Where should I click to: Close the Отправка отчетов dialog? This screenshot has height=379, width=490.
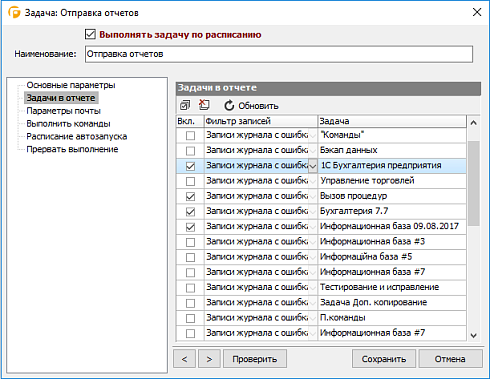pyautogui.click(x=477, y=12)
